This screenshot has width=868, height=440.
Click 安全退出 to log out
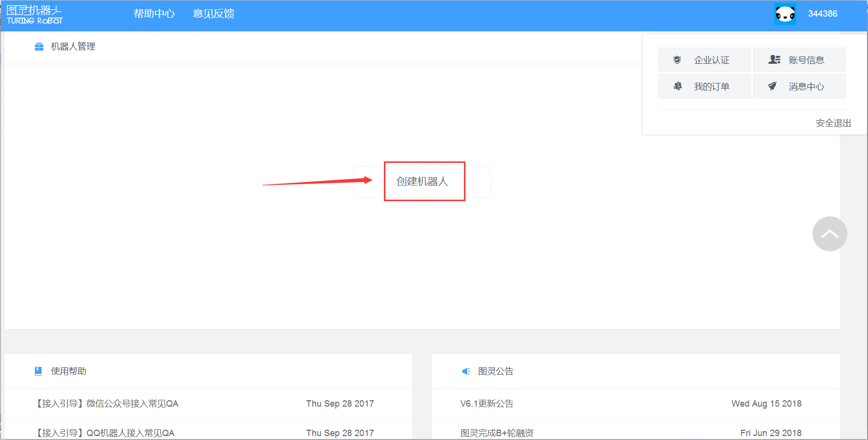pyautogui.click(x=833, y=123)
